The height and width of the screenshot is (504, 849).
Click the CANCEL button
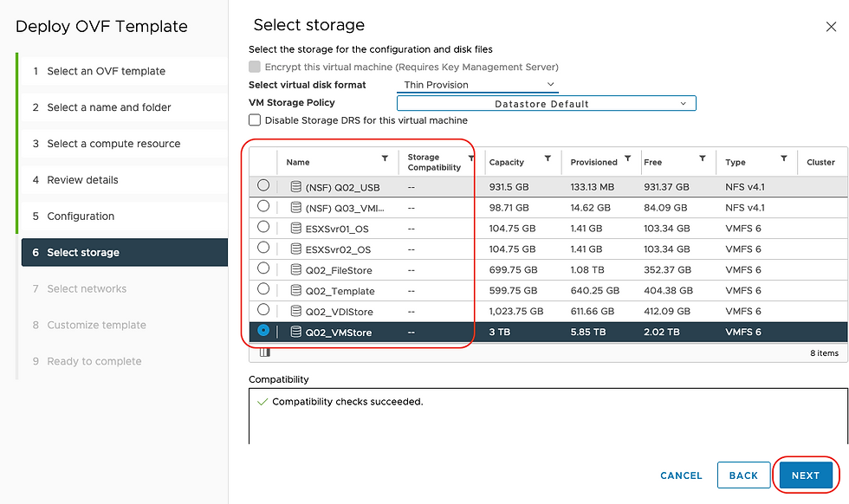pyautogui.click(x=681, y=475)
